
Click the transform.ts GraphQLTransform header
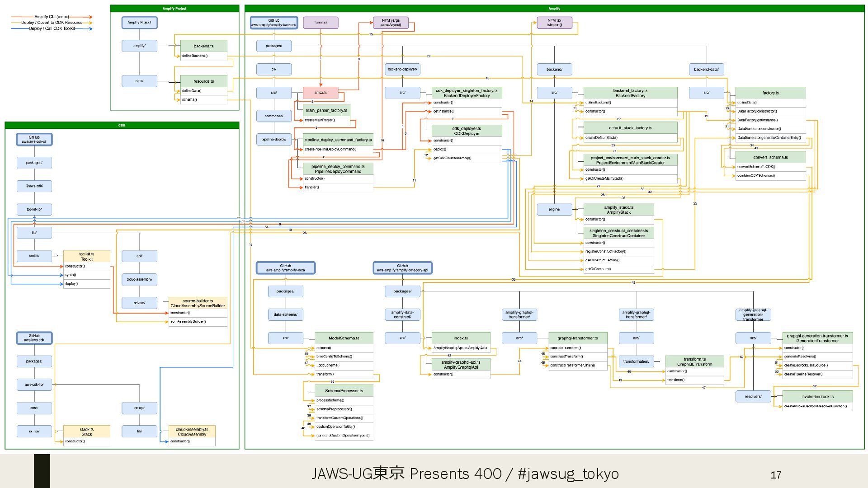[694, 361]
